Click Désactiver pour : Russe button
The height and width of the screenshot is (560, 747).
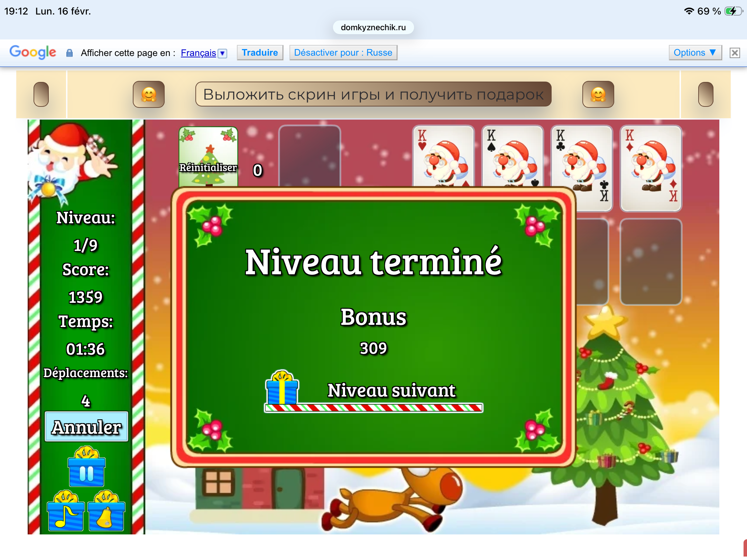(343, 53)
